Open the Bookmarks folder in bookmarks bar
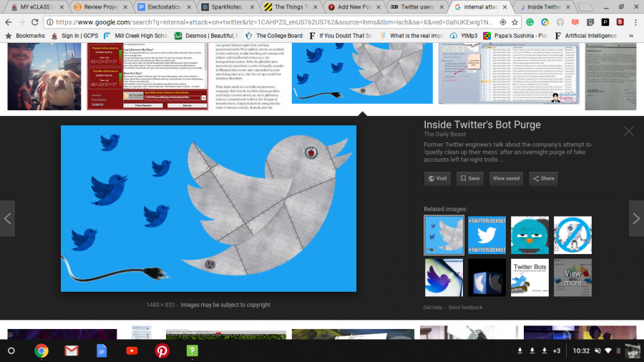 pos(25,36)
